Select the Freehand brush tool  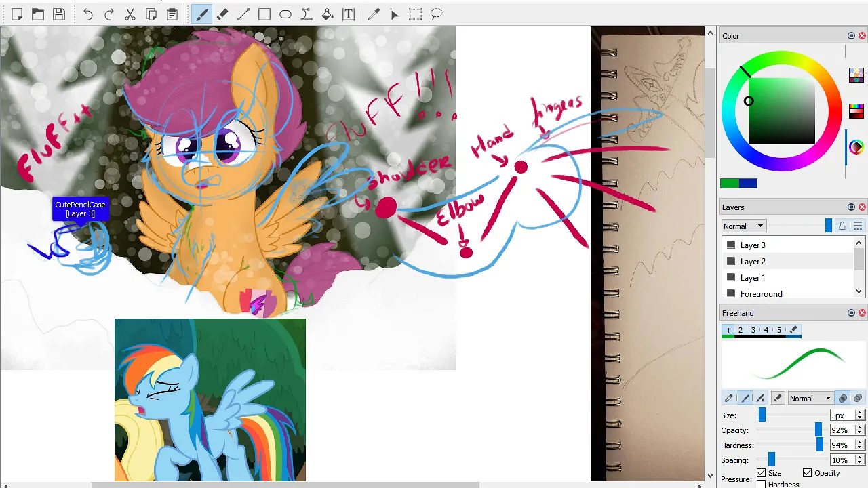(201, 14)
